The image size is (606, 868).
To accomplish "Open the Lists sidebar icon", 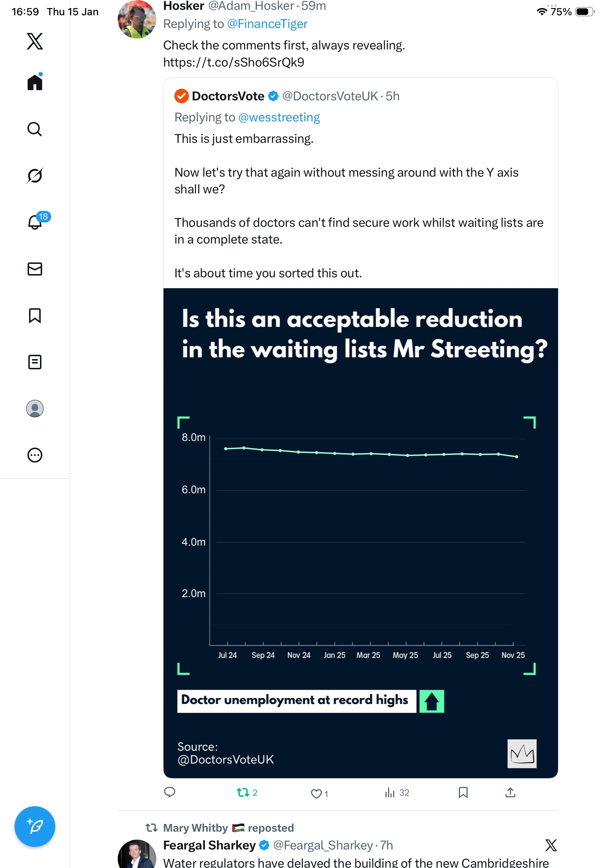I will [35, 362].
